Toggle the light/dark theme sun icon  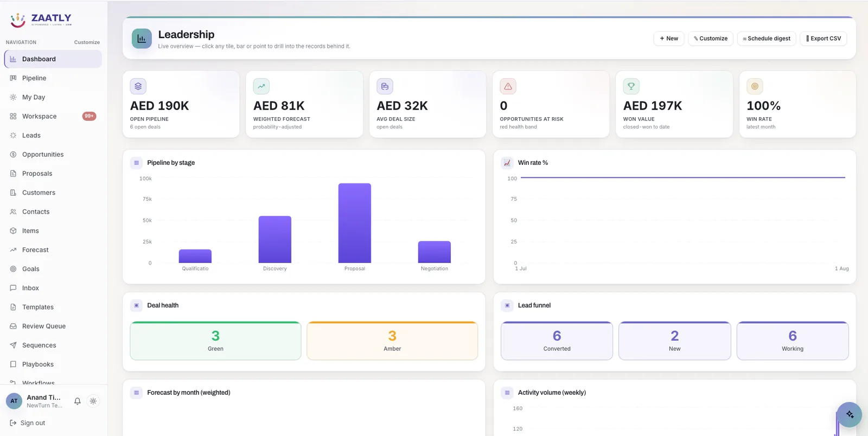click(x=93, y=401)
